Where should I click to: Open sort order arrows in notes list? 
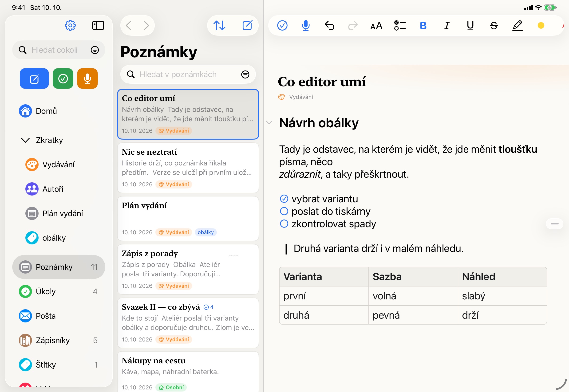(219, 25)
